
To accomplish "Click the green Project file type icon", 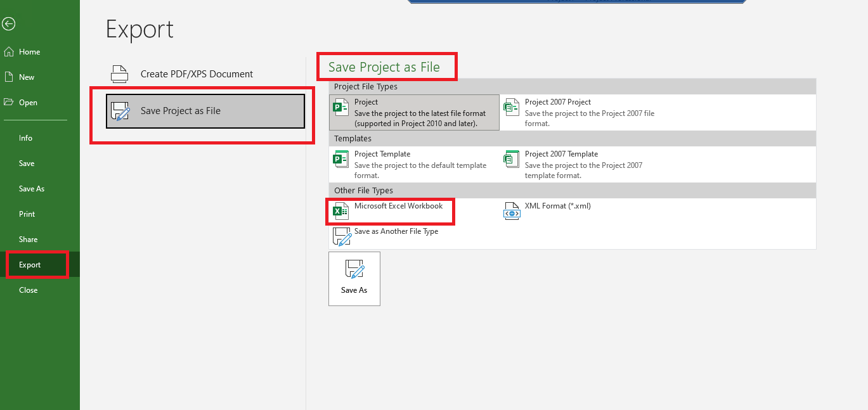I will pos(341,107).
